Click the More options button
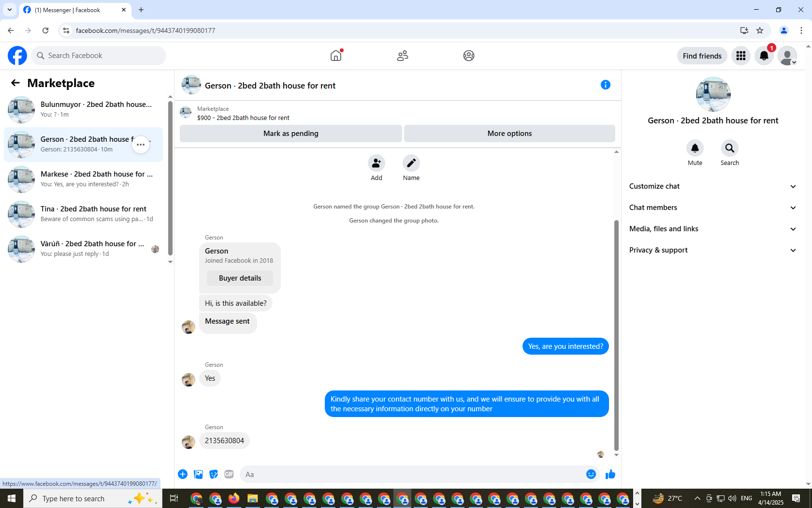Screen dimensions: 812x508 pyautogui.click(x=509, y=134)
